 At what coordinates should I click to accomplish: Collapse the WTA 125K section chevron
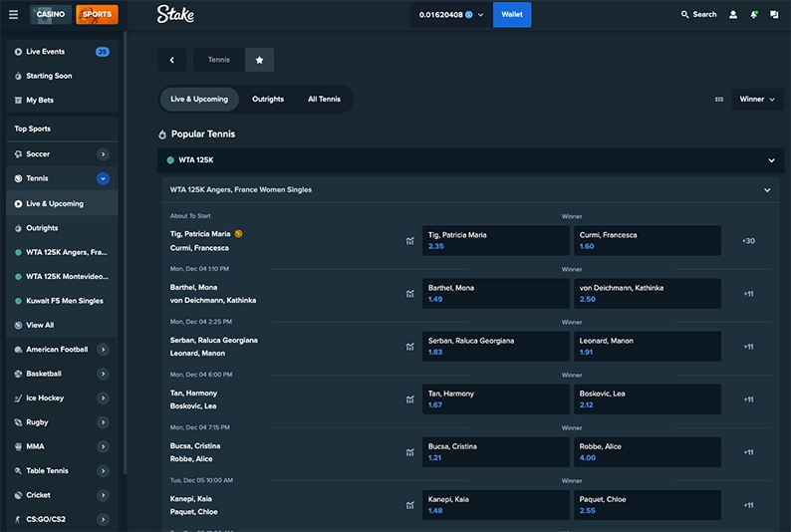[x=771, y=160]
